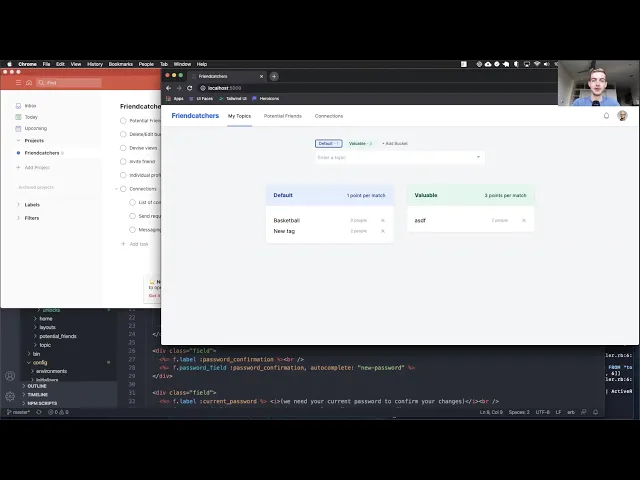Viewport: 640px width, 480px height.
Task: Expand Filters section in Todoist
Action: pyautogui.click(x=18, y=218)
